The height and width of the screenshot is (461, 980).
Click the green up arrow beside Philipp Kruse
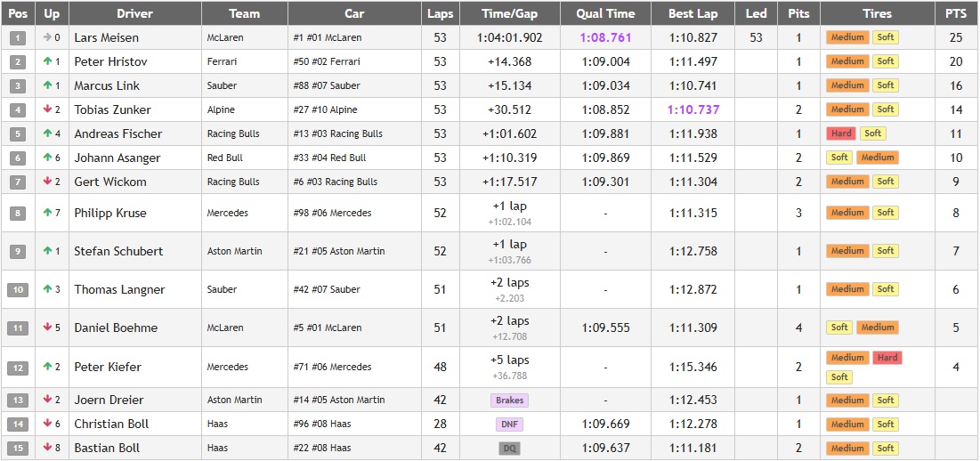(x=47, y=213)
